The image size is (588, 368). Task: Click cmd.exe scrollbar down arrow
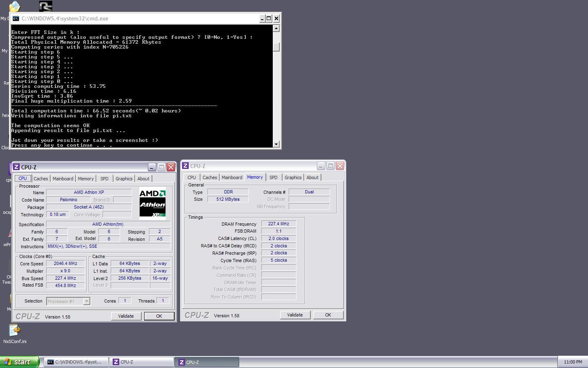[276, 144]
